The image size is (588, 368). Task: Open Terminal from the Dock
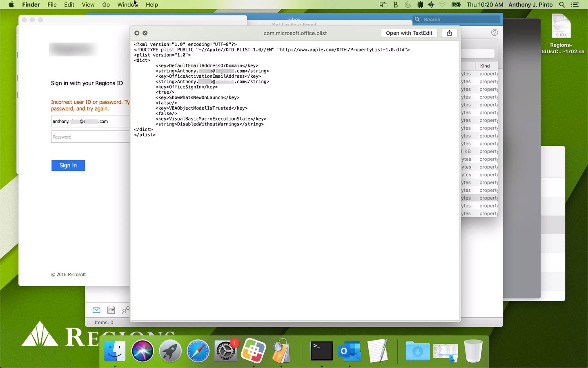click(x=322, y=351)
